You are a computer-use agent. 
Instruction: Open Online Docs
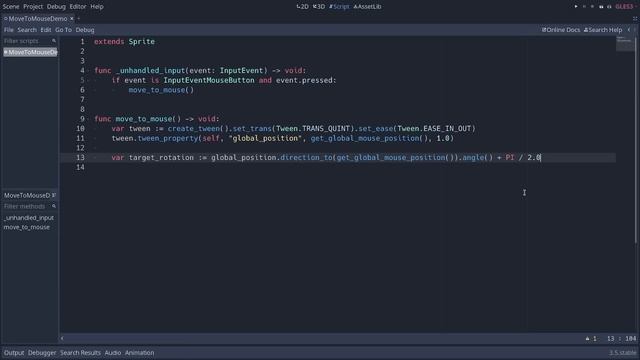[x=561, y=30]
